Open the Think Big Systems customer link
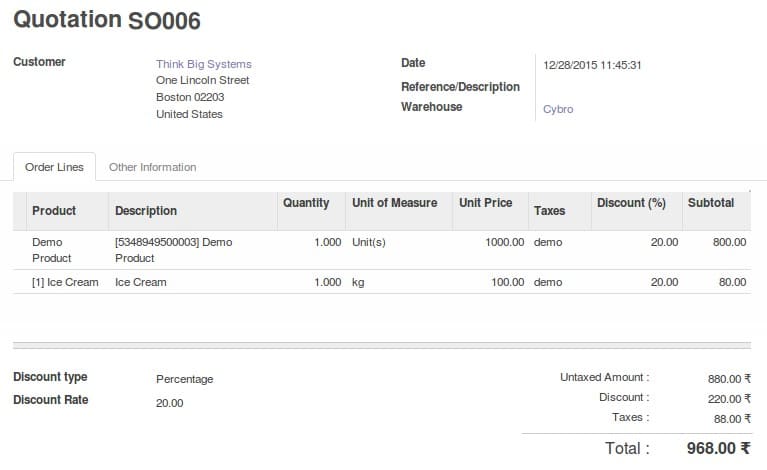This screenshot has width=767, height=470. pos(203,64)
